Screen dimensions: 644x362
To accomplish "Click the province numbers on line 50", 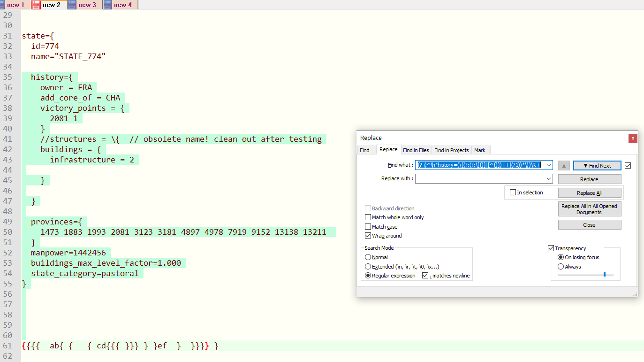I will [x=183, y=232].
